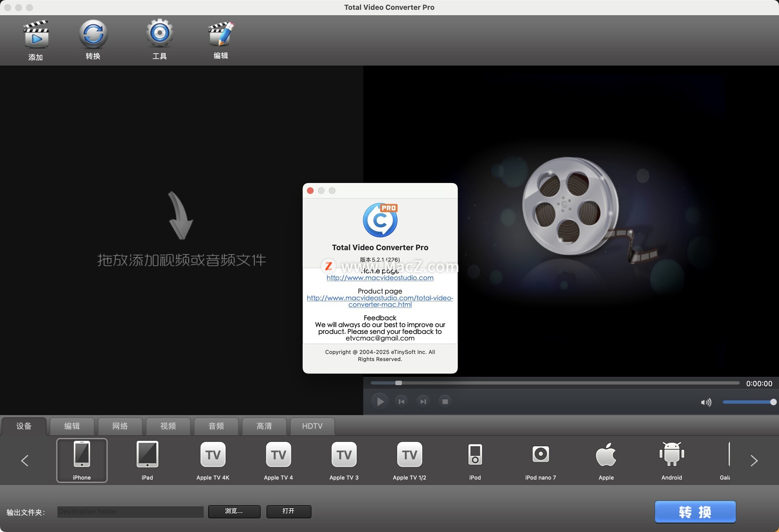Click the copyright eTinySoft Inc. text
The width and height of the screenshot is (779, 532).
380,355
